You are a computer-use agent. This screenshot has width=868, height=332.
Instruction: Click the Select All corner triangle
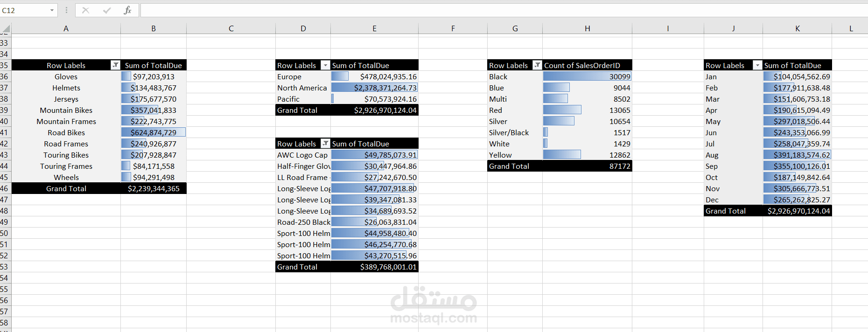pos(6,29)
